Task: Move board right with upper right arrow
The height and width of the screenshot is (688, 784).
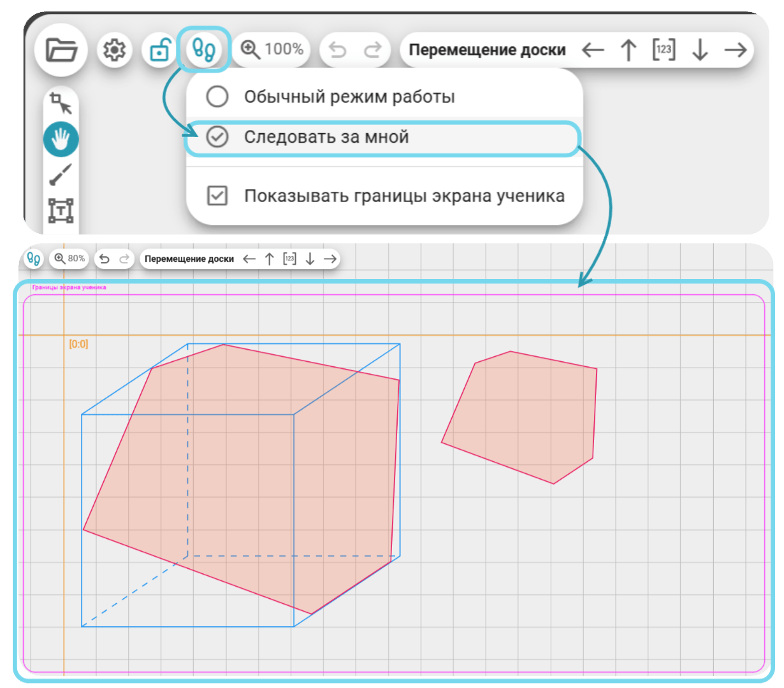Action: 736,50
